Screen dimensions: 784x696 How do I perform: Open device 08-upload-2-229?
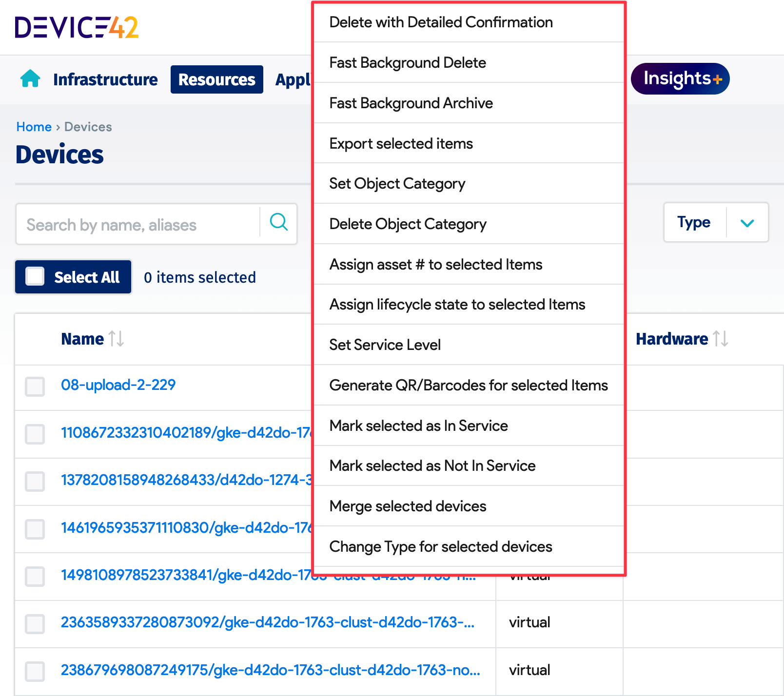[x=118, y=385]
